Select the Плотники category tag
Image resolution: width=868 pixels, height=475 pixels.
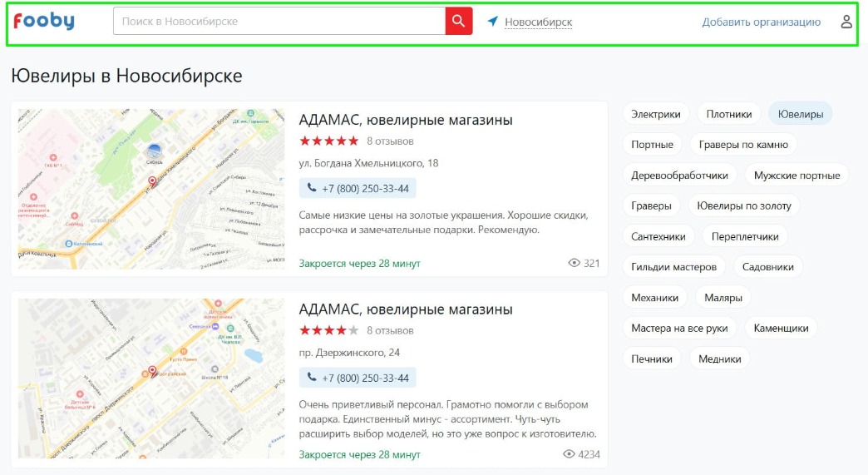(729, 114)
